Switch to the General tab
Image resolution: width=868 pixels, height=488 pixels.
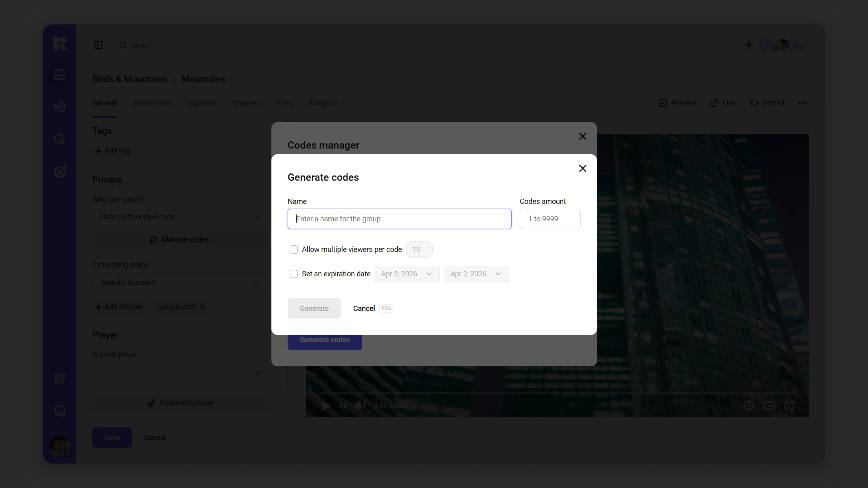pyautogui.click(x=104, y=103)
